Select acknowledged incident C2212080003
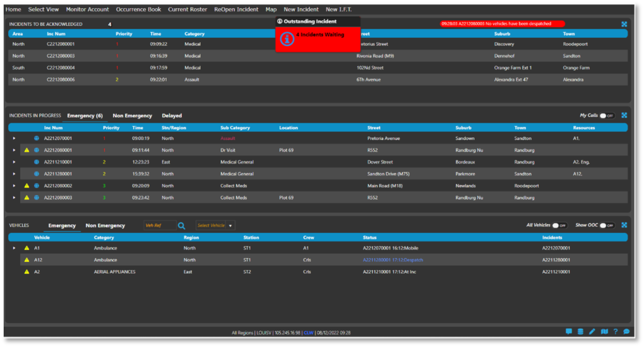 pos(318,56)
